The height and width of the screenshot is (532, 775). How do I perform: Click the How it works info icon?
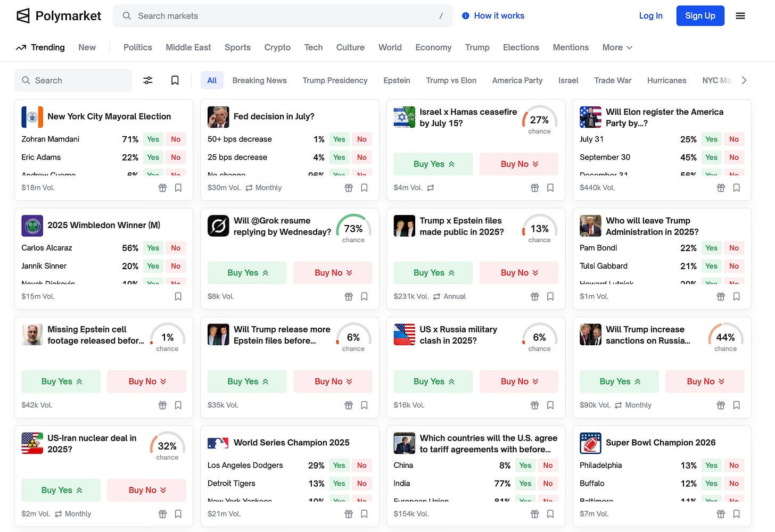click(466, 16)
